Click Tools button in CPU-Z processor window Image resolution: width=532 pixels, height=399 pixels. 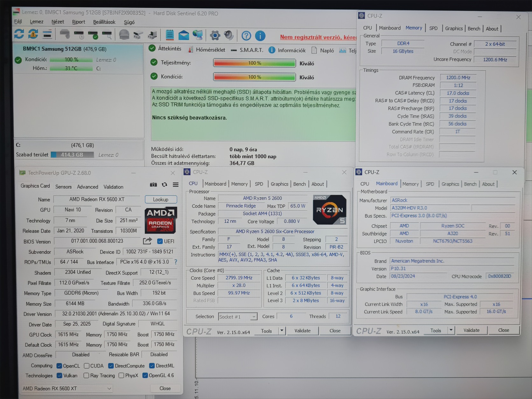tap(266, 331)
